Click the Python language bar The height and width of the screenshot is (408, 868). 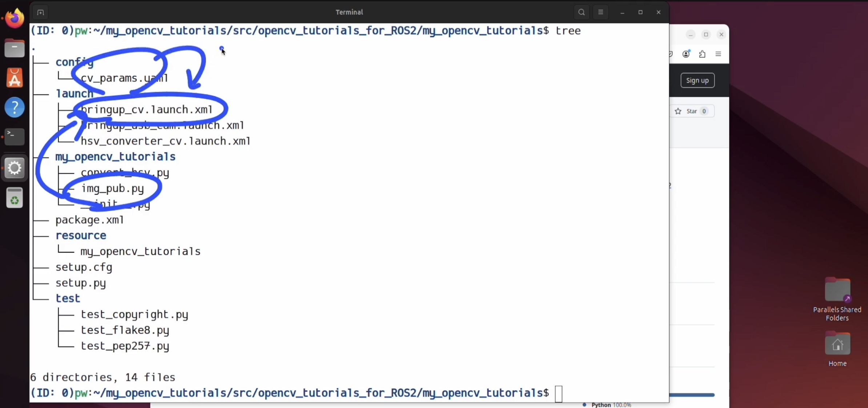(692, 395)
